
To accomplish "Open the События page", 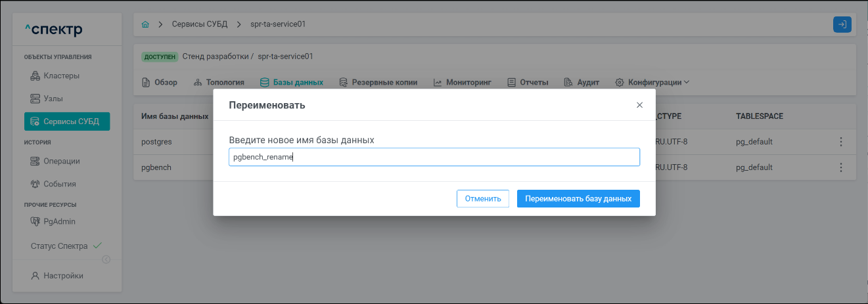I will click(59, 184).
